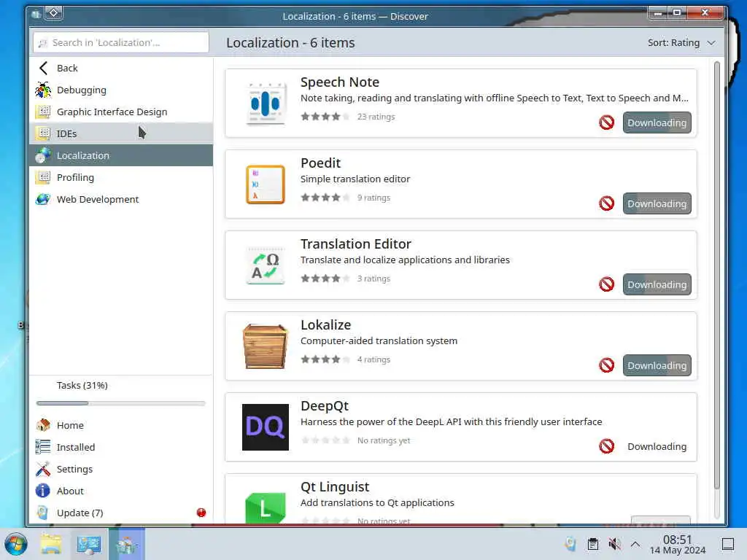Select the Profiling category
Viewport: 747px width, 560px height.
(121, 177)
